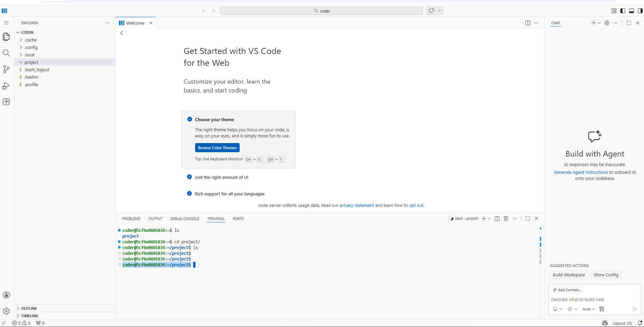Open editor More Actions menu
Viewport: 644px width, 327px height.
(x=536, y=23)
